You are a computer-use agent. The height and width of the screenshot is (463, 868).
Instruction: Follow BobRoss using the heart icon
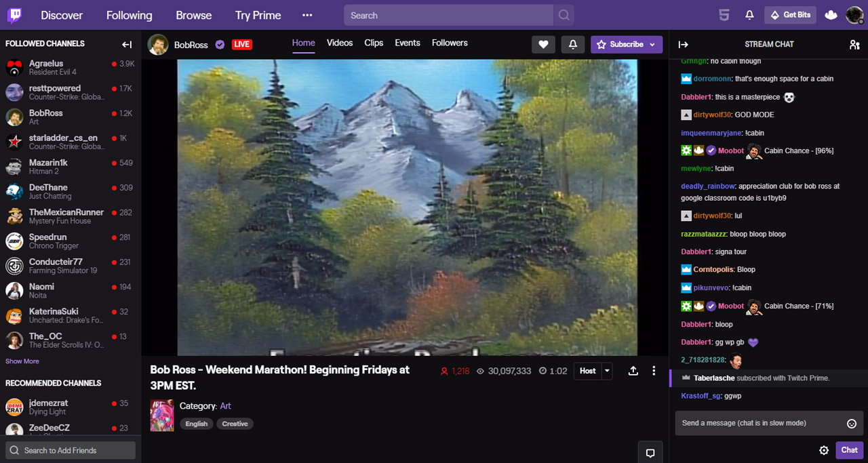point(543,44)
